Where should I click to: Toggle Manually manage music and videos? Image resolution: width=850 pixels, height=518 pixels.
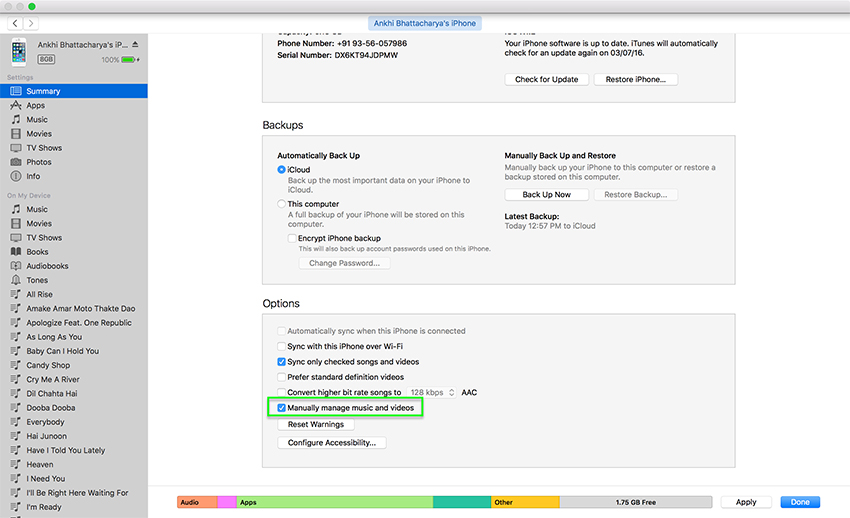pos(282,408)
